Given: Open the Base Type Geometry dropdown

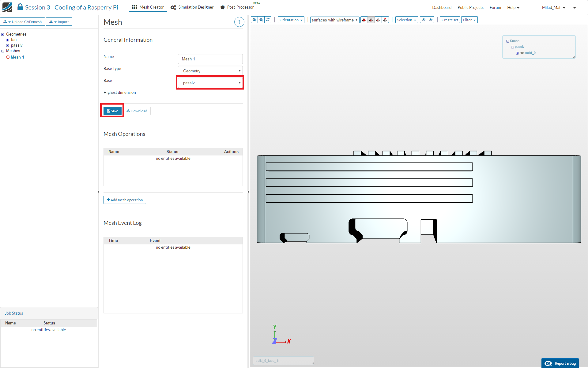Looking at the screenshot, I should pyautogui.click(x=210, y=71).
